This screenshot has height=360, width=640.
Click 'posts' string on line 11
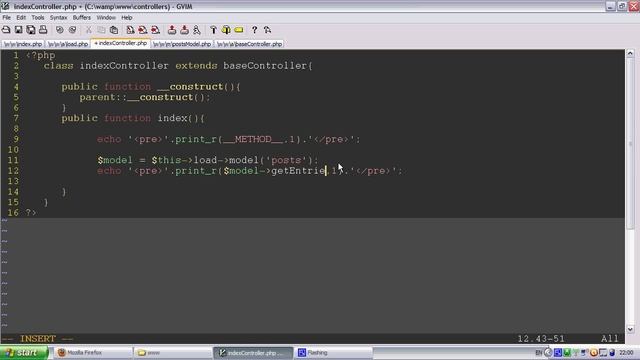286,160
